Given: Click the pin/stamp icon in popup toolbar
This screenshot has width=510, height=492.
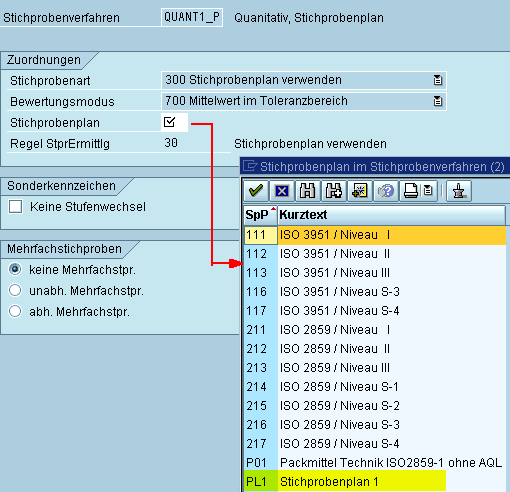Looking at the screenshot, I should [459, 191].
